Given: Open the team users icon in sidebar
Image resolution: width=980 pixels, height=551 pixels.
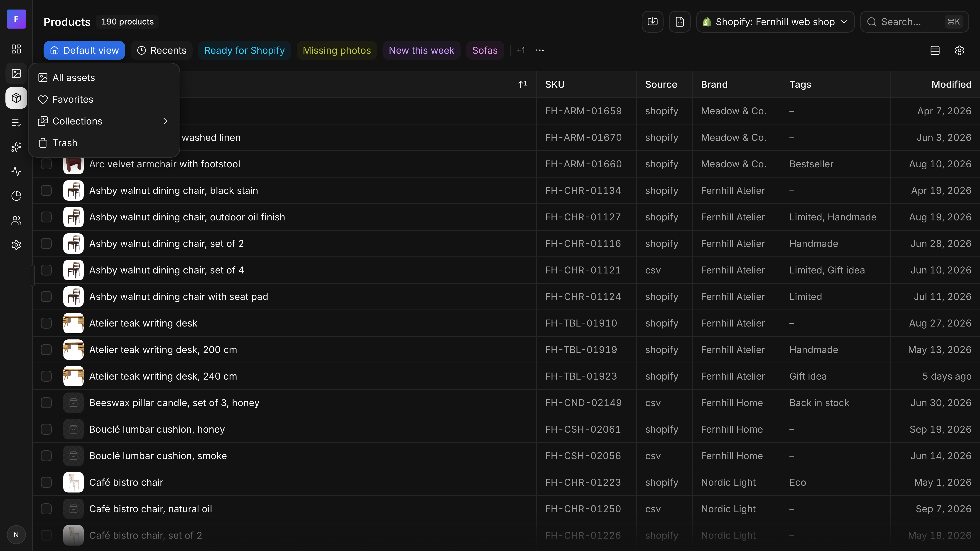Looking at the screenshot, I should coord(16,221).
